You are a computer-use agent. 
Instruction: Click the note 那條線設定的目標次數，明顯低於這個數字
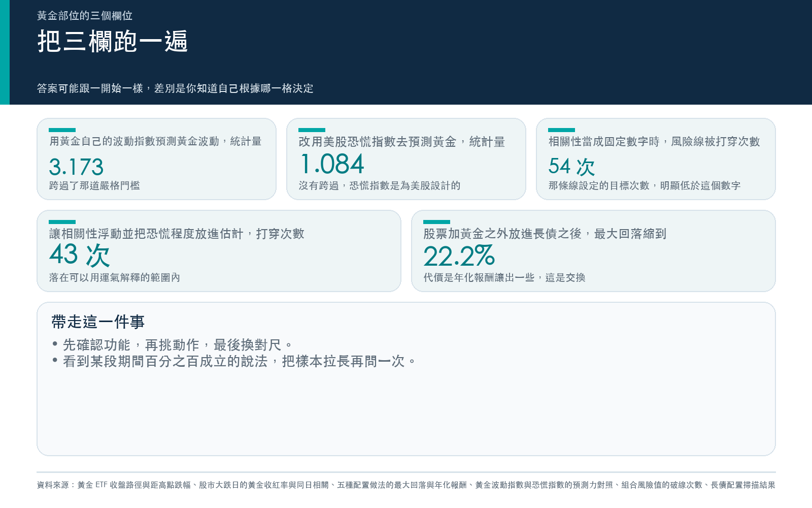[x=645, y=185]
